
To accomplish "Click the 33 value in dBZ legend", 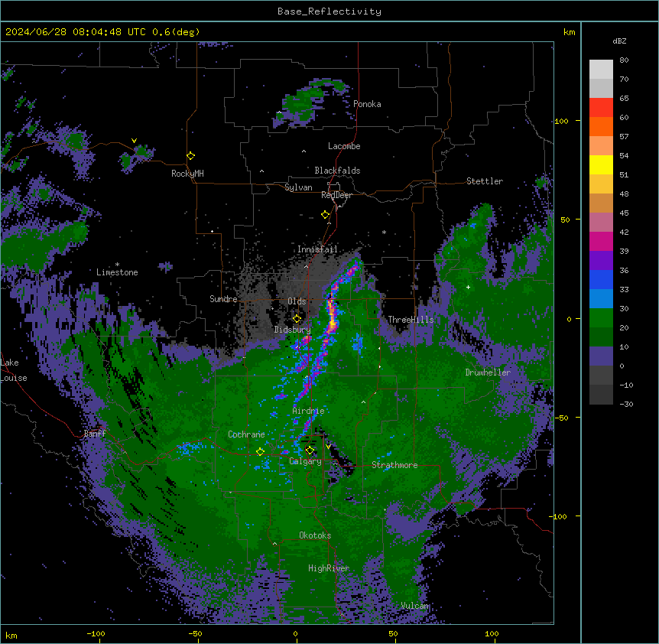I will [x=624, y=289].
